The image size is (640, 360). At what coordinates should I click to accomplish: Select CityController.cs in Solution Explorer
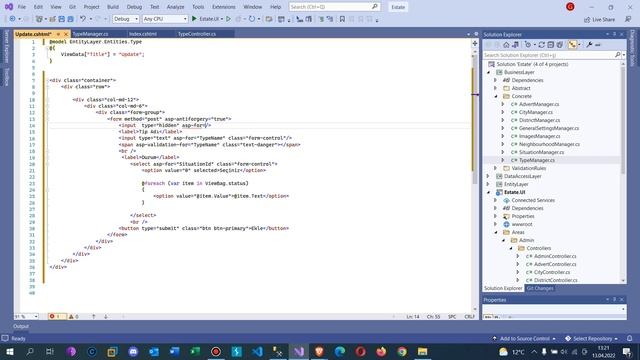pos(552,272)
